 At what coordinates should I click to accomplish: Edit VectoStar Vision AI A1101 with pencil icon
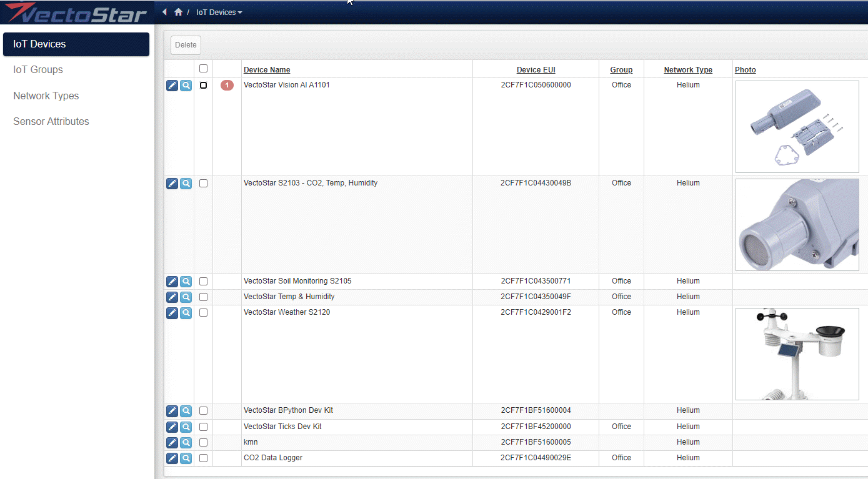coord(172,86)
